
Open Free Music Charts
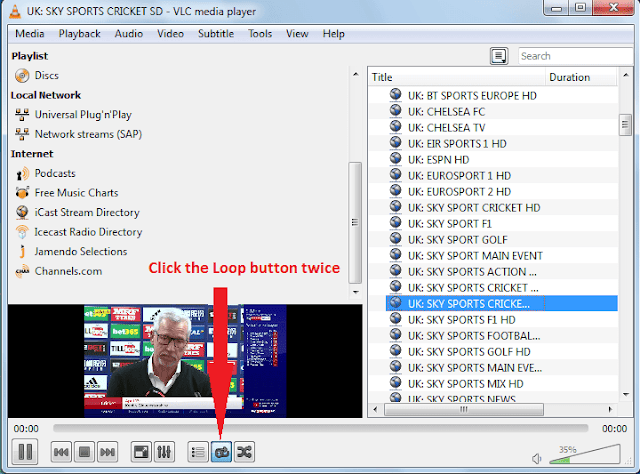click(x=76, y=193)
